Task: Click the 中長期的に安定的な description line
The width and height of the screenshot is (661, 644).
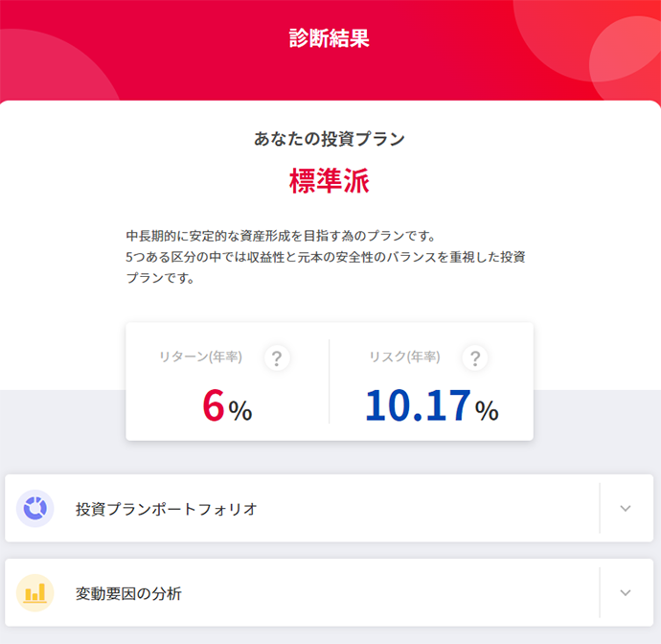Action: [281, 236]
